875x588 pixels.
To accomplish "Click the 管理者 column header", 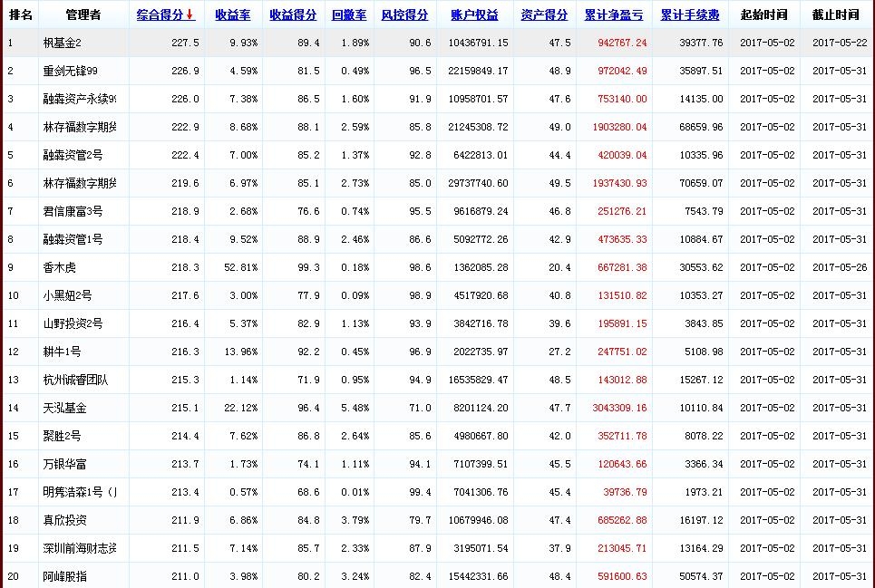I will (x=83, y=15).
